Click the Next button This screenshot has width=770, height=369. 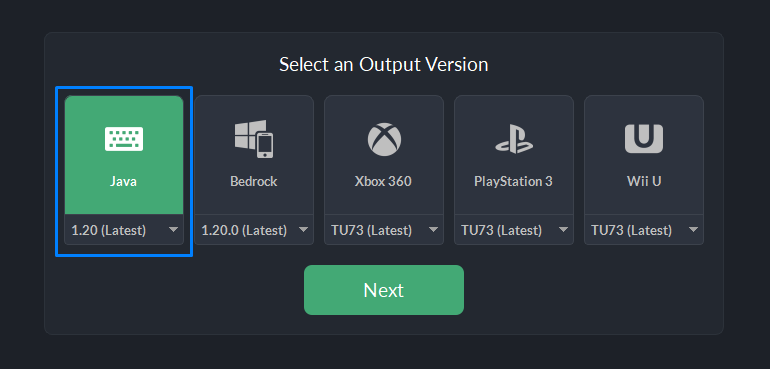pos(384,290)
